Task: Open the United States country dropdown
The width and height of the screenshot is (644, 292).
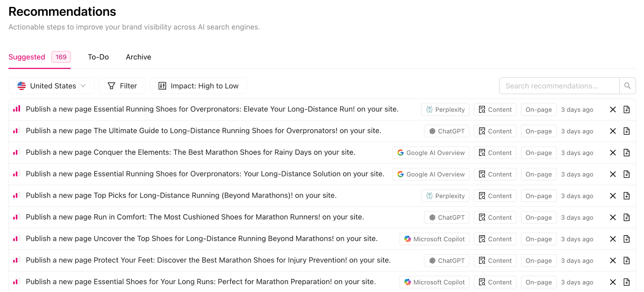Action: (52, 86)
